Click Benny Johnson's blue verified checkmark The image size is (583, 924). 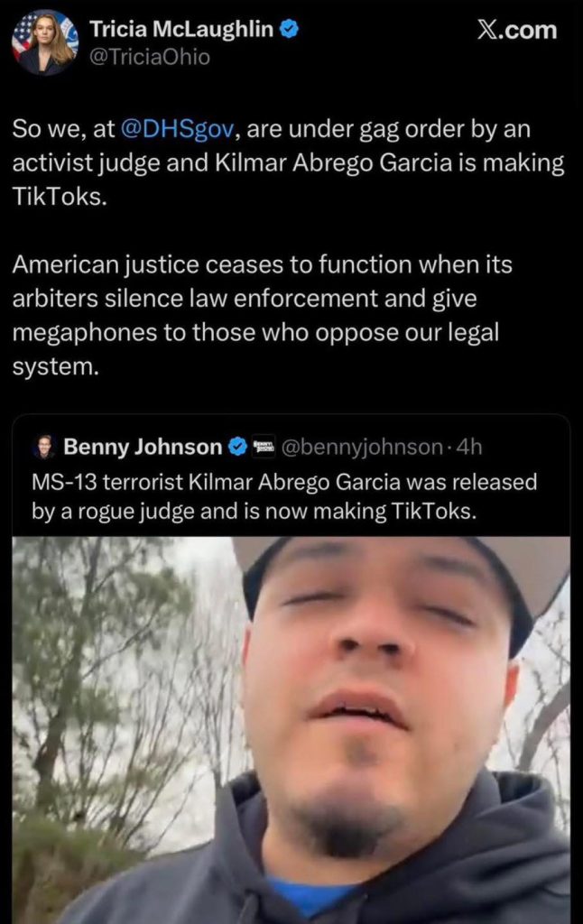click(x=238, y=447)
